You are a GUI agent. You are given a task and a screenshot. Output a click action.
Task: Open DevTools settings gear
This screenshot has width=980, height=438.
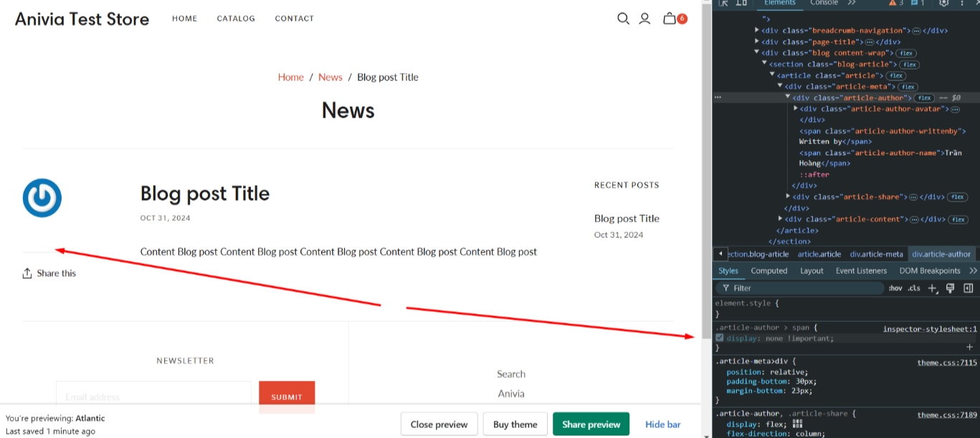coord(943,3)
